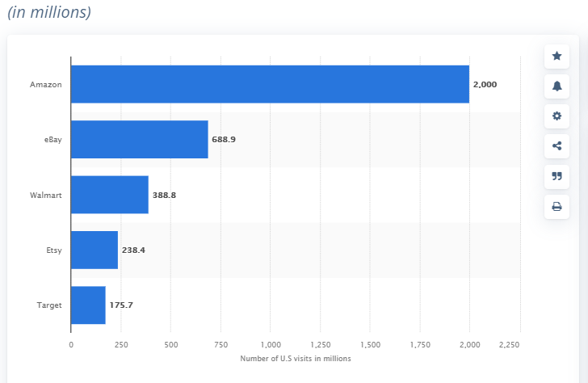
Task: Click the 2,250 x-axis tick label
Action: [509, 345]
